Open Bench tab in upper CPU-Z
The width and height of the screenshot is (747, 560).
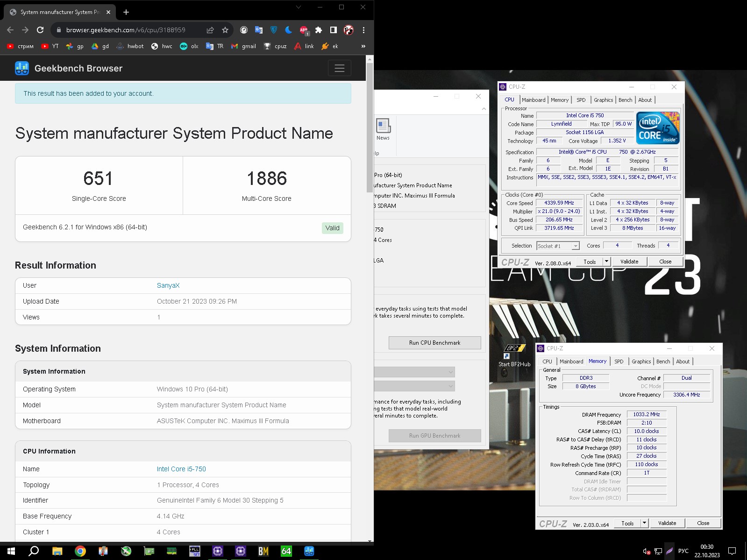click(625, 100)
